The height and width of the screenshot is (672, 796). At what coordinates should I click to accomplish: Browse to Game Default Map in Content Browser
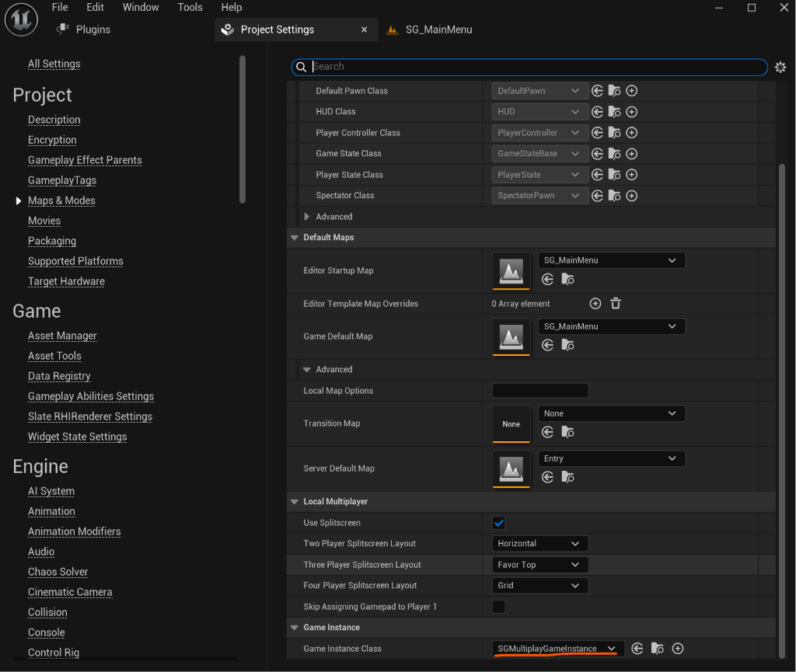coord(567,346)
